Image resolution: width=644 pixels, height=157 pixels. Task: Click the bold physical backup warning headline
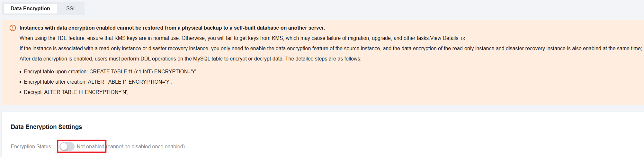[172, 28]
